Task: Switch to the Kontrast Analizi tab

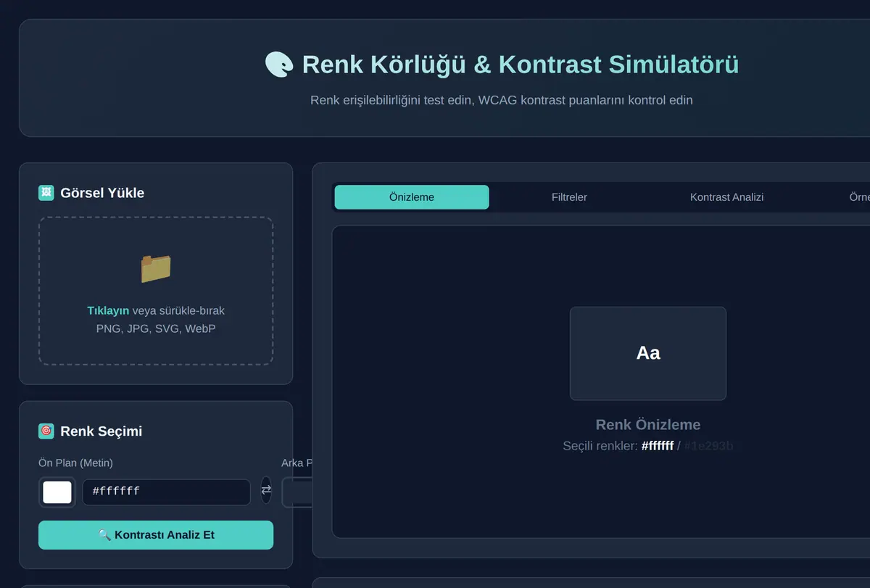Action: pyautogui.click(x=726, y=197)
